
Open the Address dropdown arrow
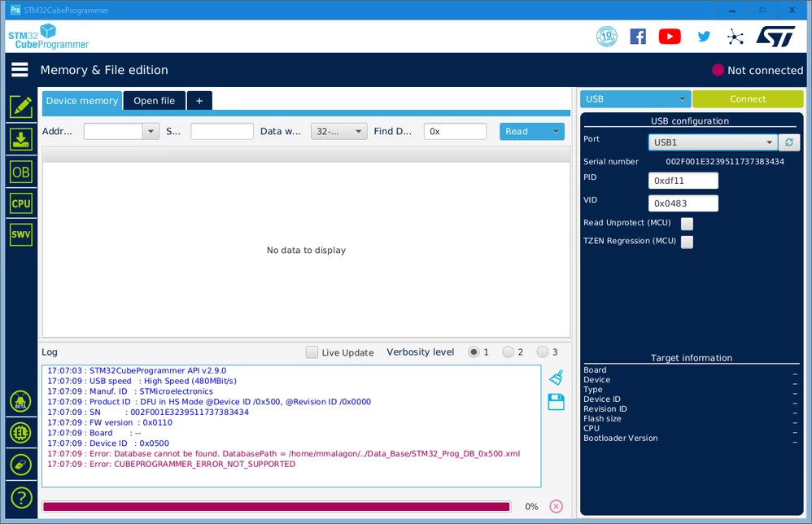151,132
